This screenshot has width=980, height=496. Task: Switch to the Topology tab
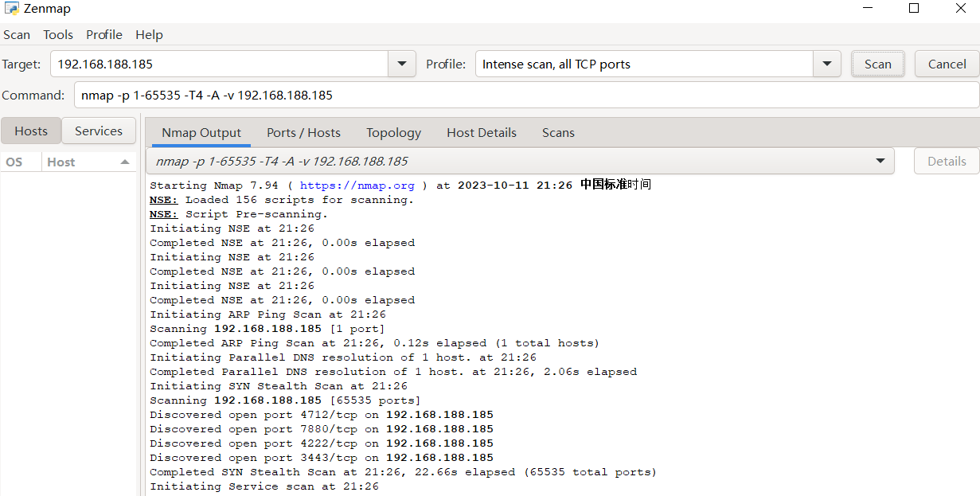pos(393,132)
